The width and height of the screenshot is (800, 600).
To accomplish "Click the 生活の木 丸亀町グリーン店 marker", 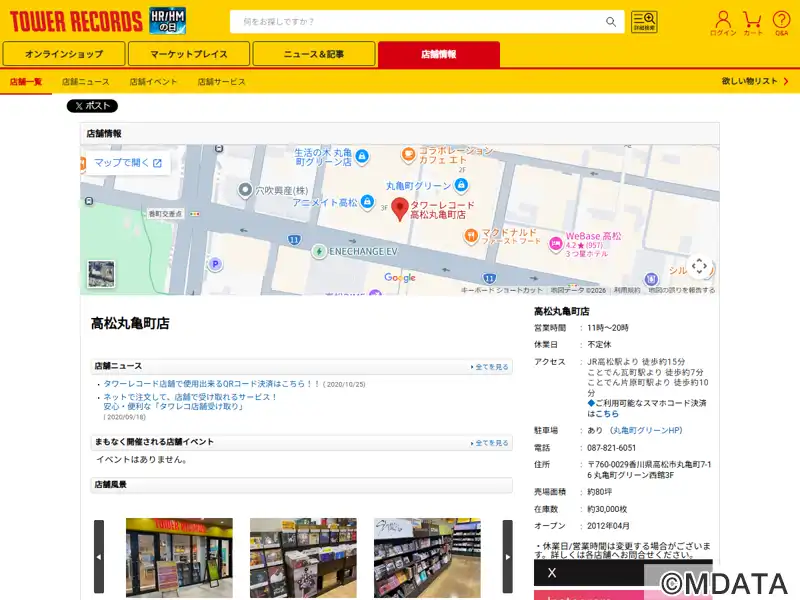I will 362,156.
